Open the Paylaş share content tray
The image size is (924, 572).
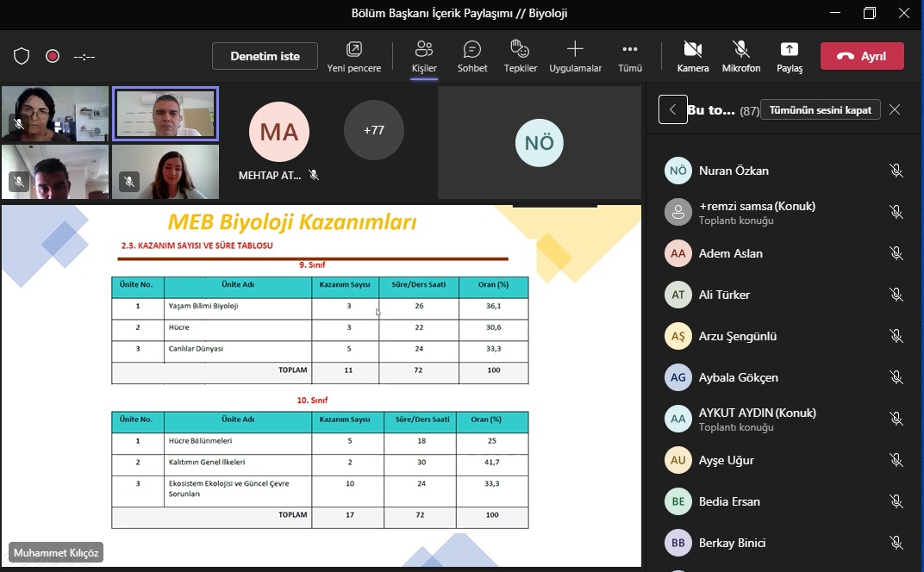(789, 57)
